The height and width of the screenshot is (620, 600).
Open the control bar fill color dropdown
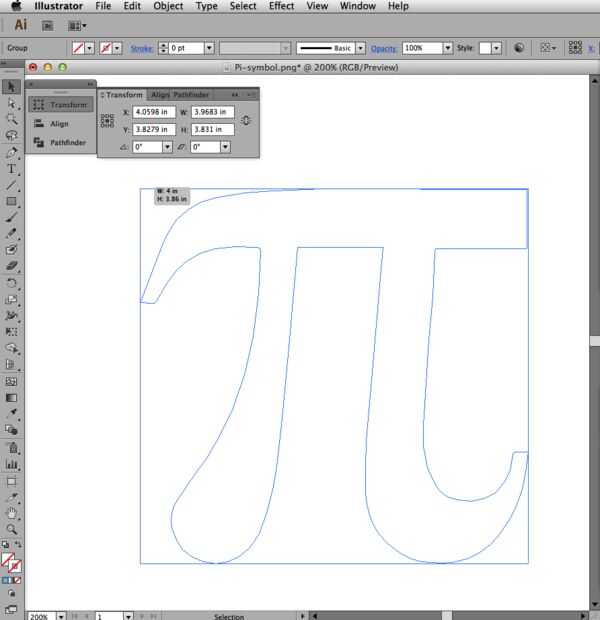pos(90,48)
